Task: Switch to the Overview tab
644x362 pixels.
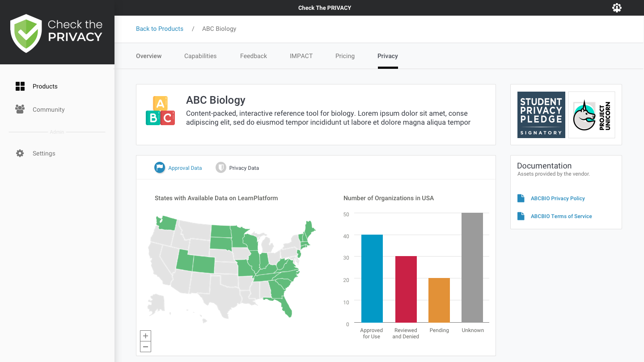Action: click(148, 56)
